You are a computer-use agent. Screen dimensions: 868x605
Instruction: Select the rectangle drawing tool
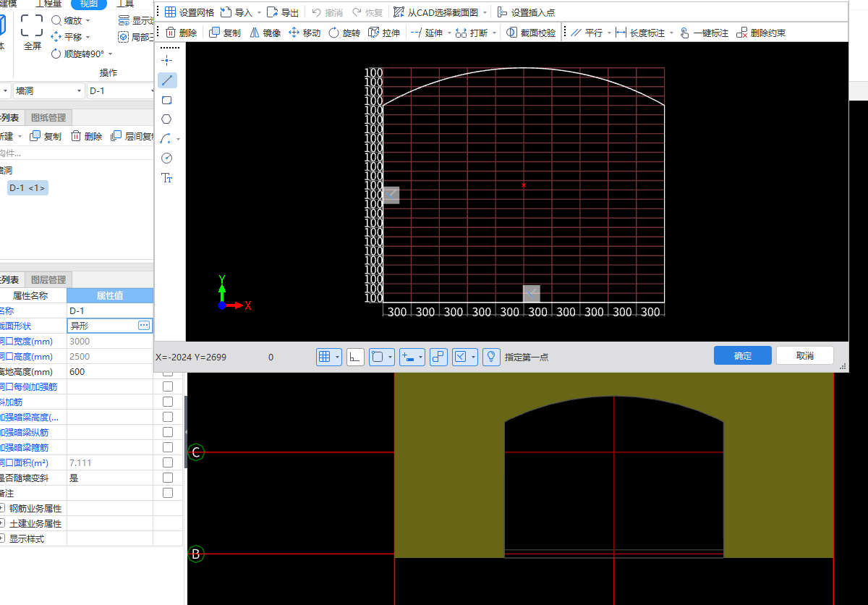pos(167,100)
